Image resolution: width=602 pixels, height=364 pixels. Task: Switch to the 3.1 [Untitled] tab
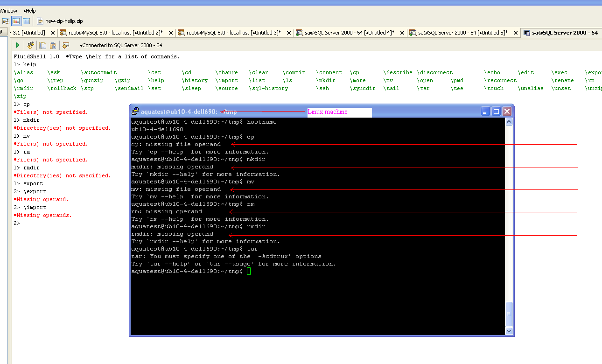[x=28, y=33]
